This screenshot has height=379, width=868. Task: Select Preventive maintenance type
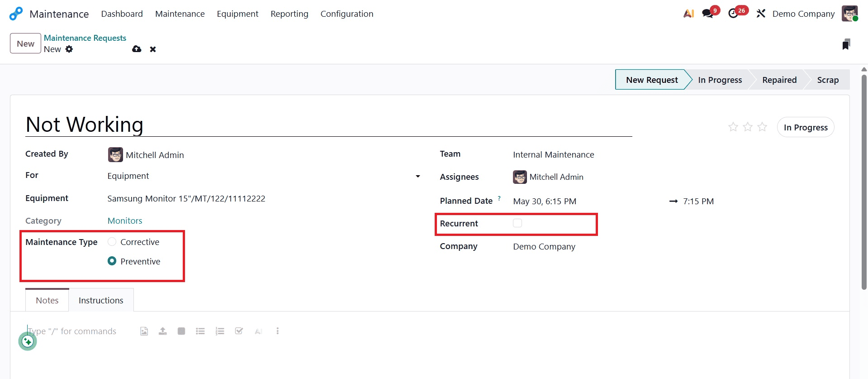click(x=112, y=261)
